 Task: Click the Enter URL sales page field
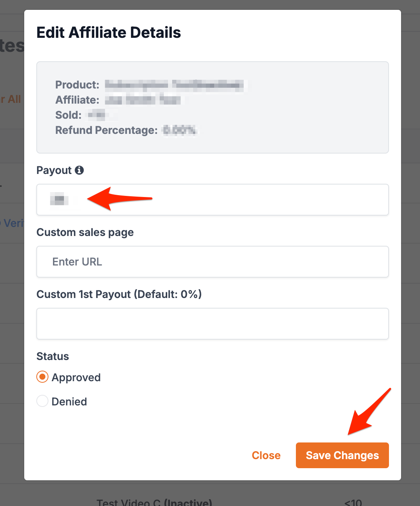coord(212,262)
